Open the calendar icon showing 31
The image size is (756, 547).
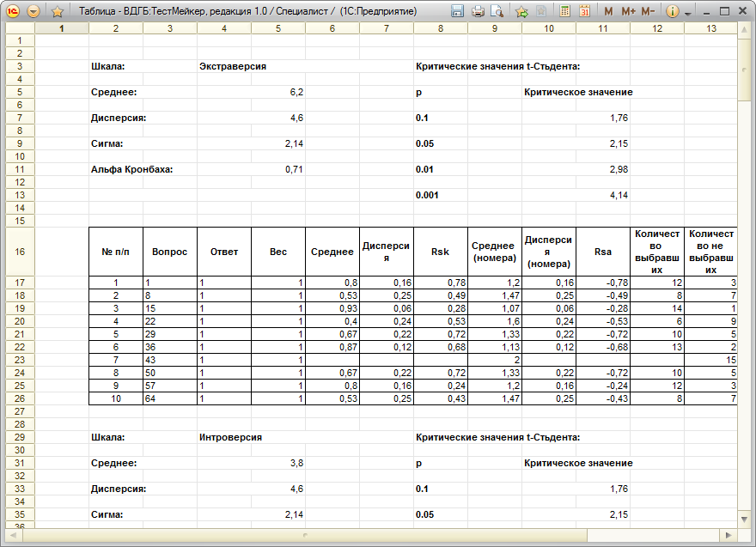click(584, 11)
